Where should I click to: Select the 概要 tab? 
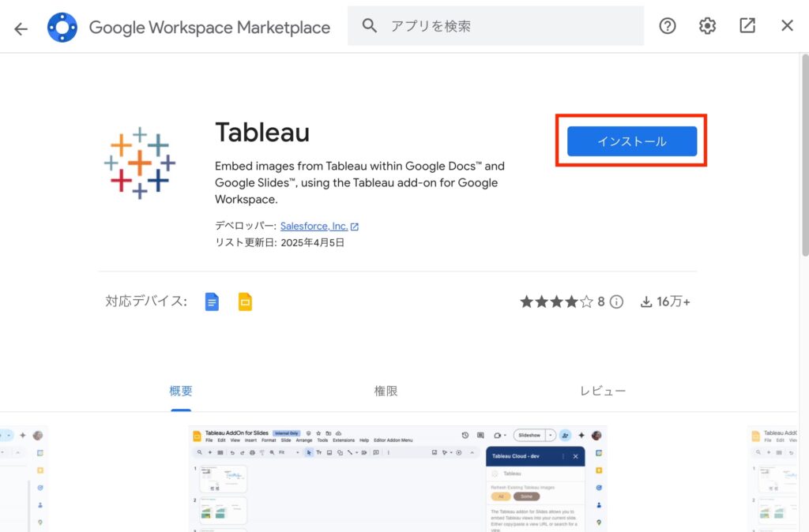[x=181, y=392]
